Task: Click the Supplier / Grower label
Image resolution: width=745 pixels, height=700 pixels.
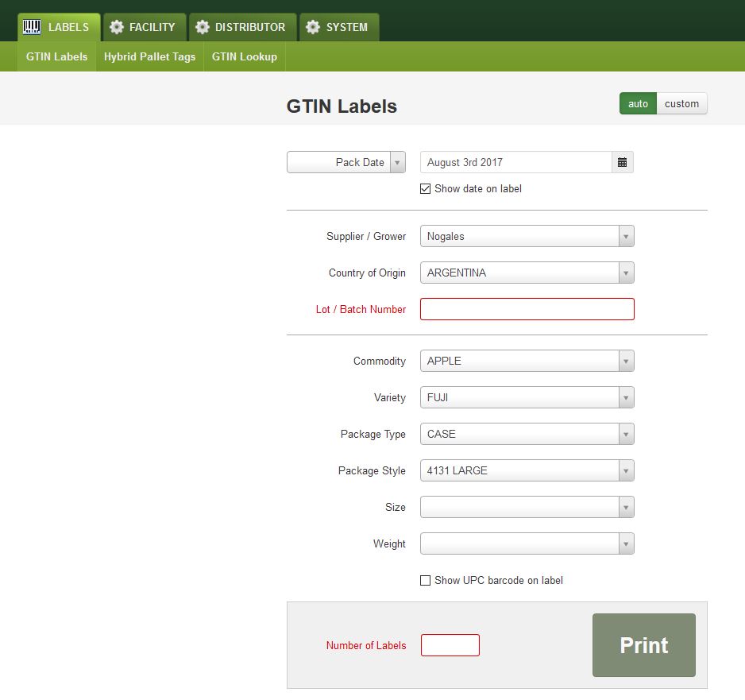Action: [366, 236]
